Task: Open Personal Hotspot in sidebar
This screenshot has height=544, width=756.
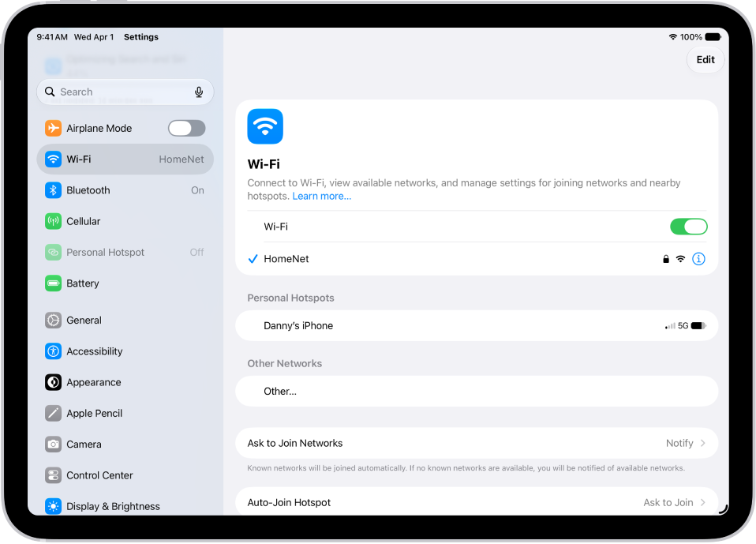Action: coord(125,252)
